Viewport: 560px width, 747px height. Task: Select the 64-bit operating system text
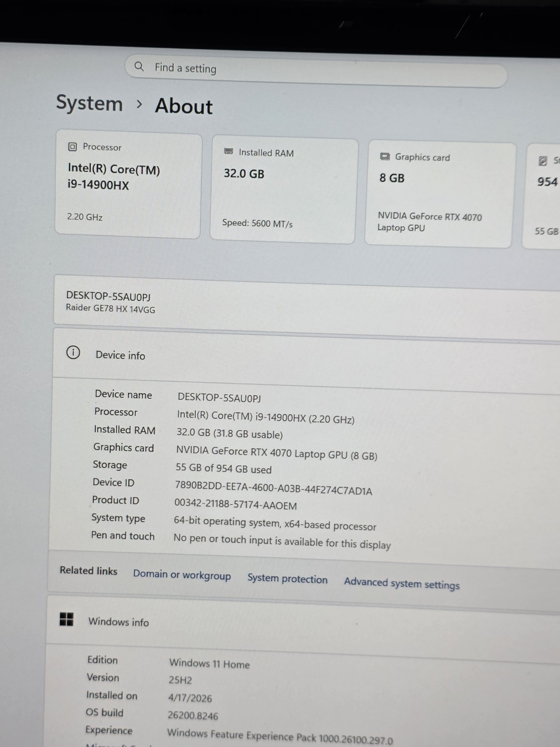[275, 523]
